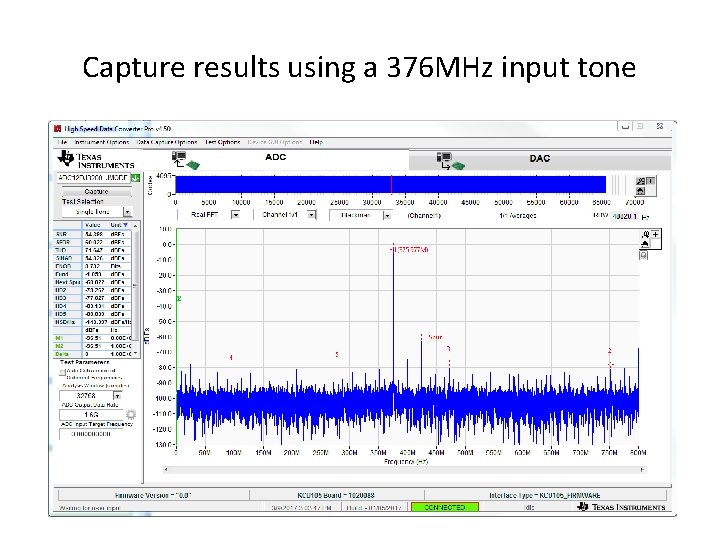Image resolution: width=720 pixels, height=540 pixels.
Task: Click the Capture button
Action: (96, 191)
